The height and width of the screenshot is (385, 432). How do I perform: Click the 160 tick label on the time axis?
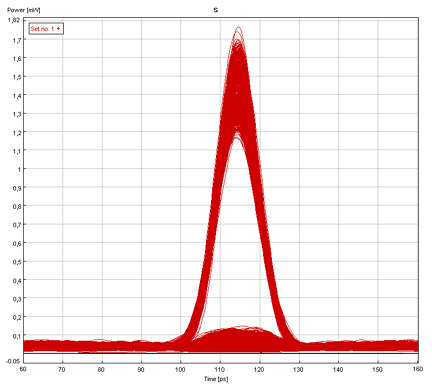[x=418, y=369]
